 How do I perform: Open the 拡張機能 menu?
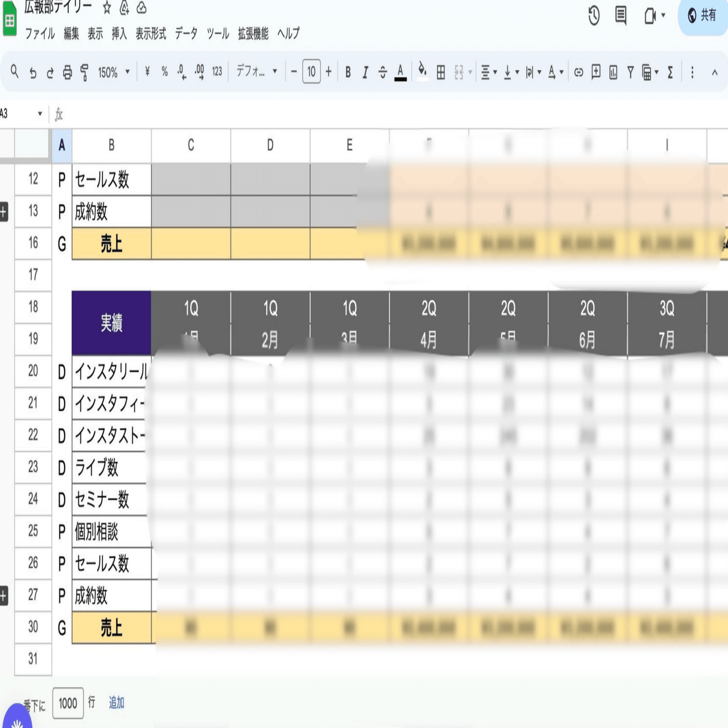click(253, 34)
